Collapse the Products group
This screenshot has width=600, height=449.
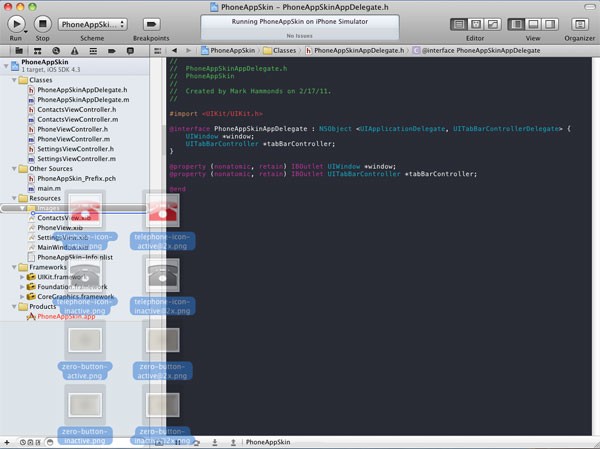pos(14,306)
